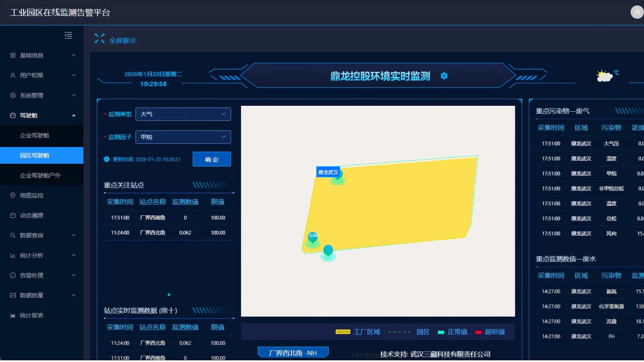Open the 监测因子 dropdown showing 甲烷

pyautogui.click(x=183, y=137)
